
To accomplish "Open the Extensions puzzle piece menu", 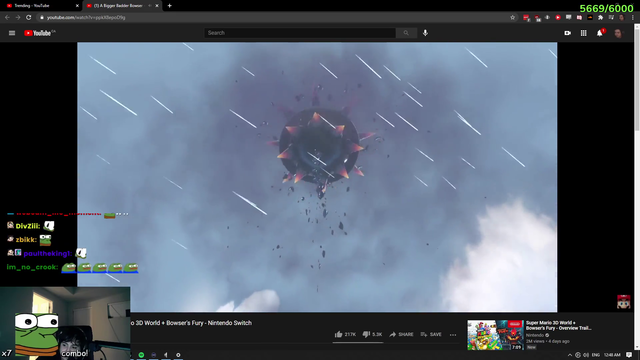I will click(x=600, y=18).
